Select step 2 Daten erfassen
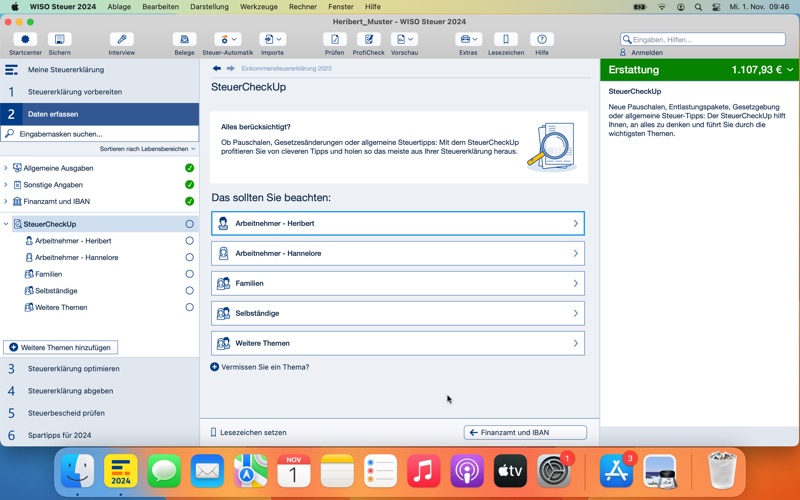Image resolution: width=800 pixels, height=500 pixels. click(x=99, y=114)
